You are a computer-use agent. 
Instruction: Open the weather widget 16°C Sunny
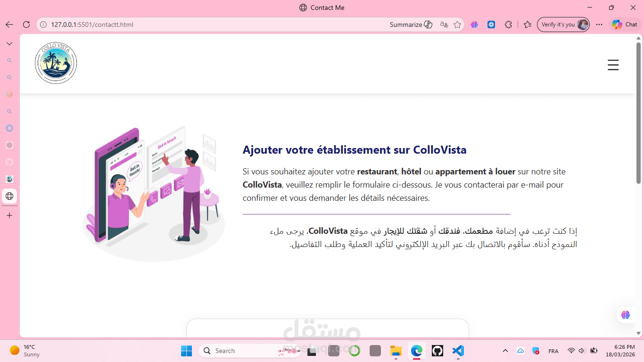coord(25,351)
